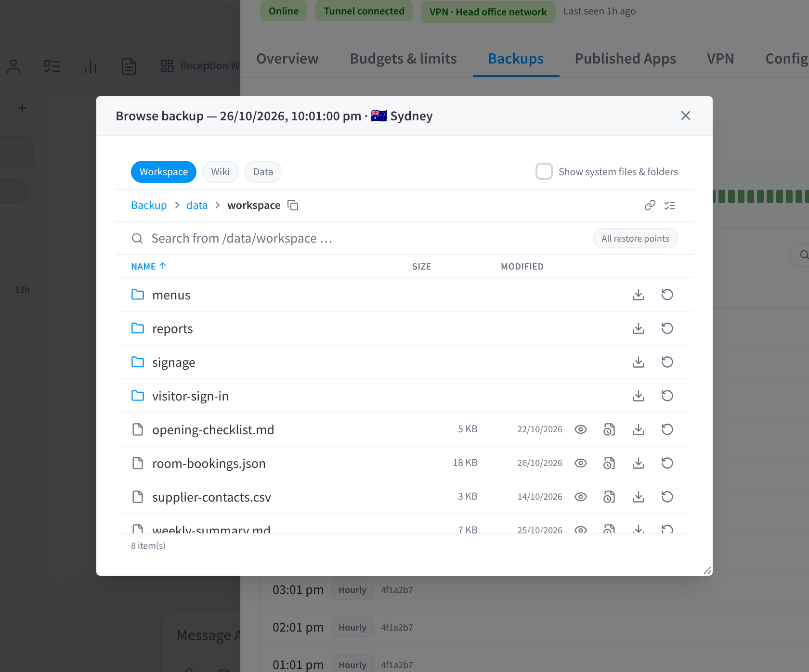Show file history for opening-checklist.md
Viewport: 809px width, 672px height.
(610, 429)
